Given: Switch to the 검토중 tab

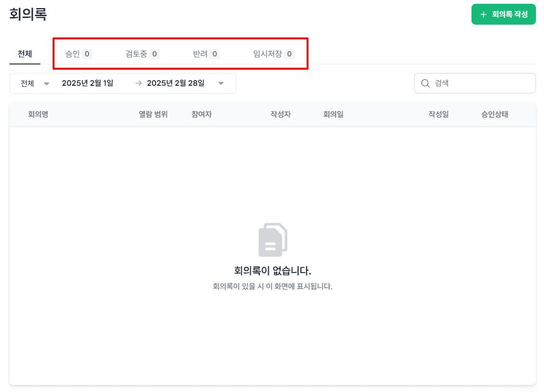Looking at the screenshot, I should coord(141,54).
